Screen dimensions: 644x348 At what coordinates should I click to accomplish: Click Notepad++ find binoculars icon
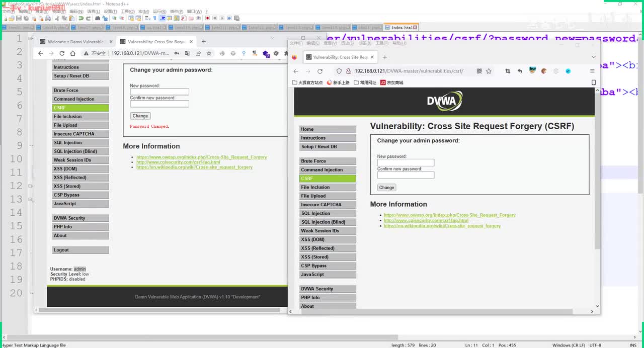click(x=98, y=18)
